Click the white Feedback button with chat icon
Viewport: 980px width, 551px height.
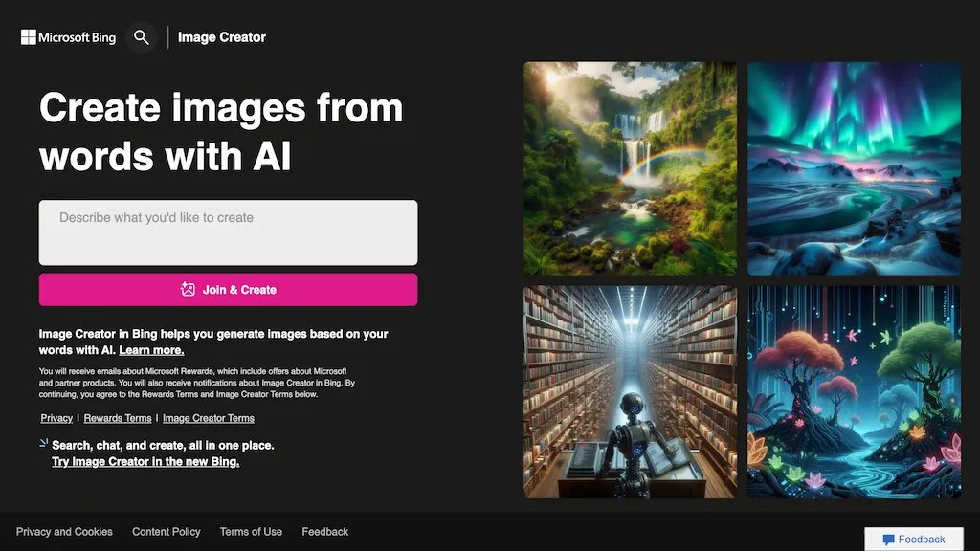[914, 540]
